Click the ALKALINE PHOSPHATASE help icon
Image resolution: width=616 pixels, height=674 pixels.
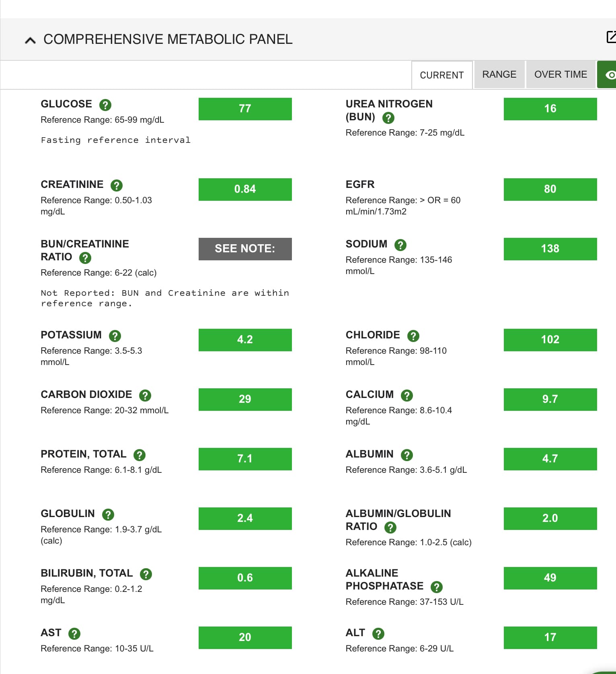[x=437, y=587]
